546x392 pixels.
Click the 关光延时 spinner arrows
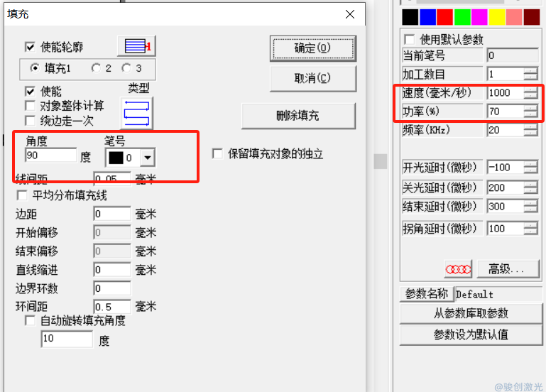click(531, 188)
